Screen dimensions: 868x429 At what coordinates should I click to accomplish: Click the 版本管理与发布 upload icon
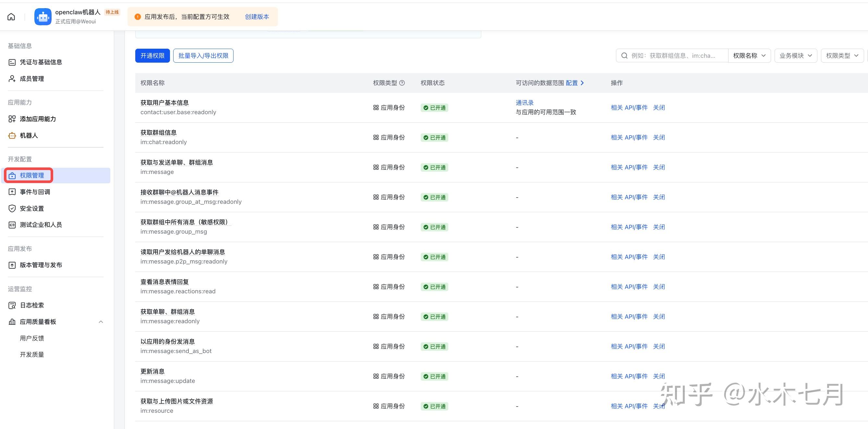[x=12, y=265]
